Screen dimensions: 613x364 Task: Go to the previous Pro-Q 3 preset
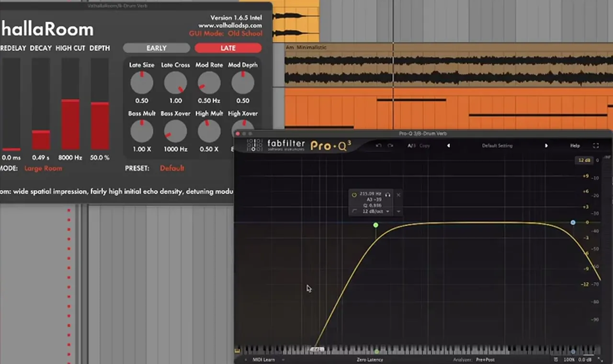(448, 146)
